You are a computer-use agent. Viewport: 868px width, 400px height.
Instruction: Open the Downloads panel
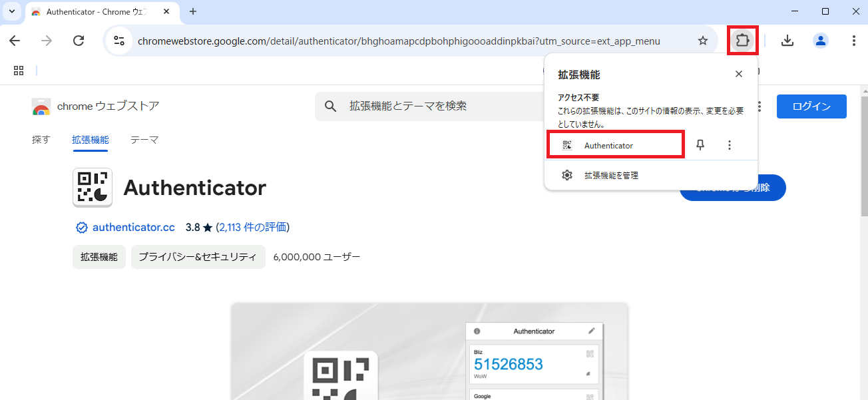pos(787,41)
